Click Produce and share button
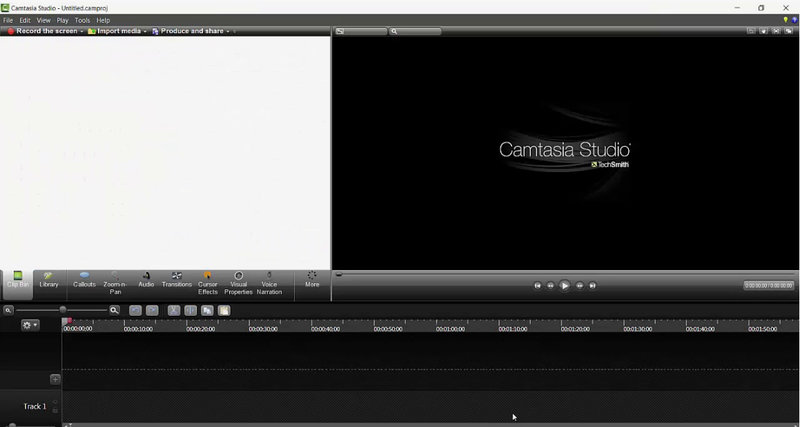The height and width of the screenshot is (427, 800). (188, 31)
